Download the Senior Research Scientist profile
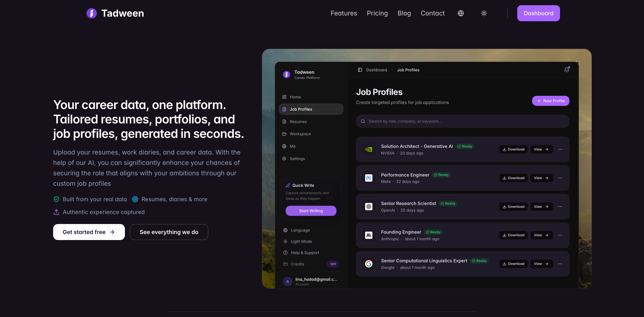Viewport: 644px width, 317px height. (x=513, y=207)
